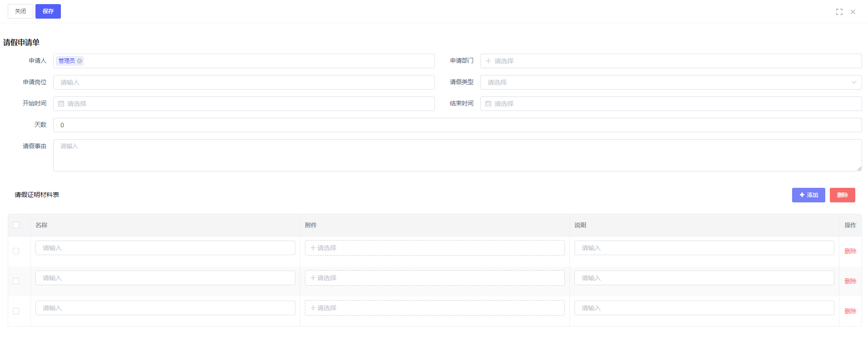The width and height of the screenshot is (868, 342).
Task: Click the 关闭 button
Action: (20, 11)
